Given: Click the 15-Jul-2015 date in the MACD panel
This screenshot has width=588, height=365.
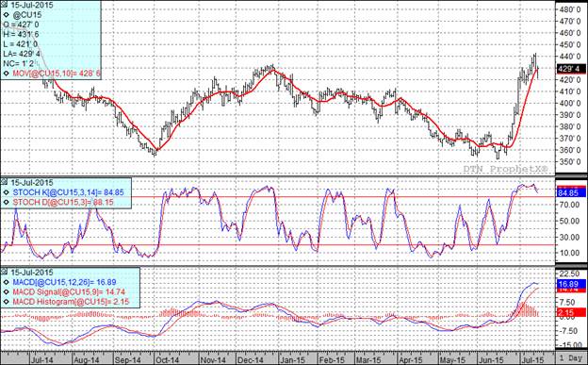Looking at the screenshot, I should tap(32, 273).
